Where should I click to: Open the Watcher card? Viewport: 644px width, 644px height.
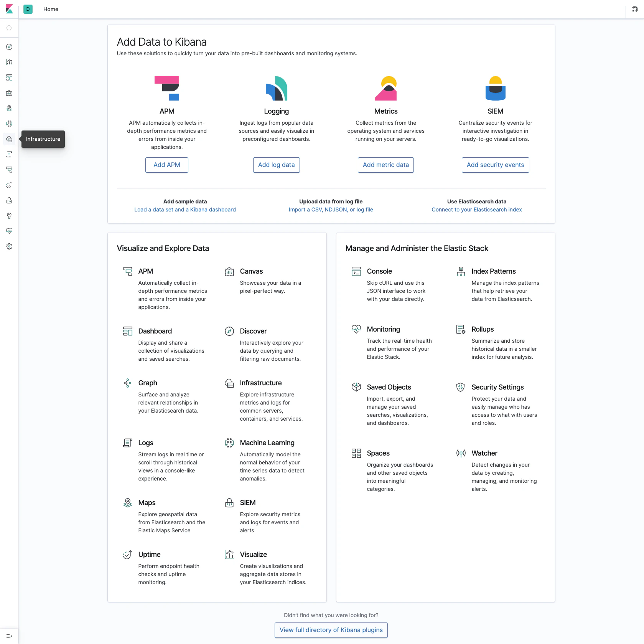[498, 471]
